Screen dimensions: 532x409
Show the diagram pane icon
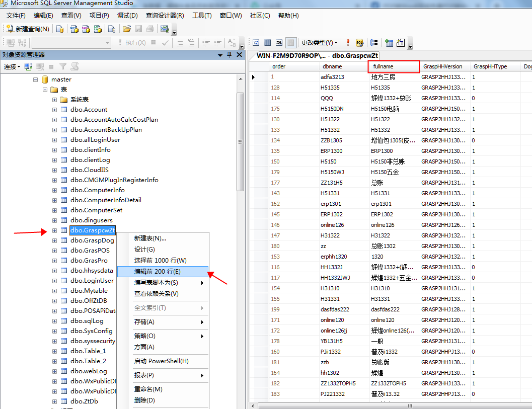(256, 43)
